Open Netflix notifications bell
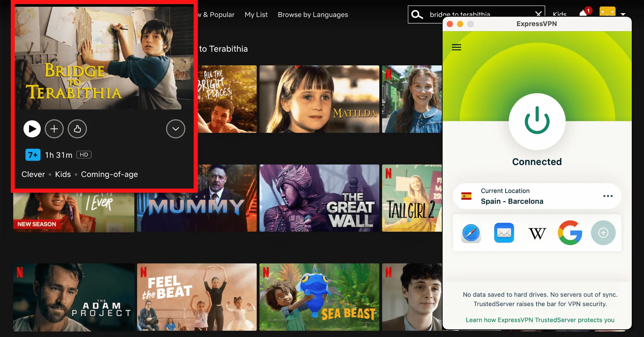The width and height of the screenshot is (644, 337). coord(584,13)
